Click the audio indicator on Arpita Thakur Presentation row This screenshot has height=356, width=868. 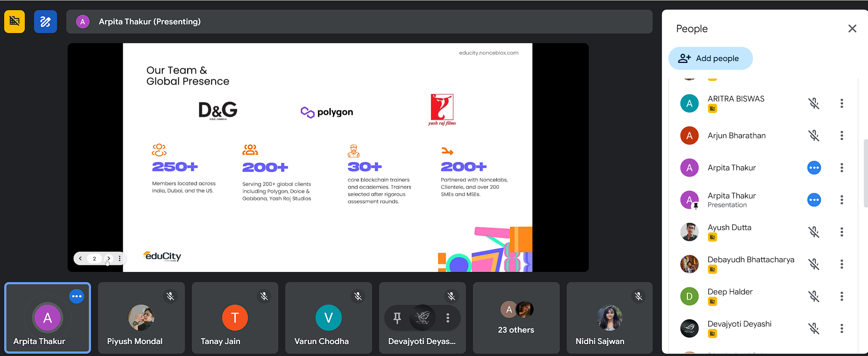tap(814, 200)
